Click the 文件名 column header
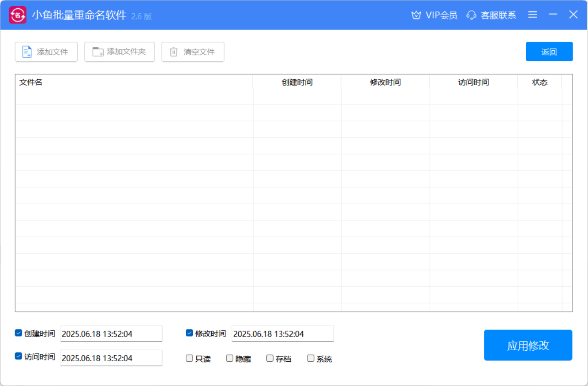 pyautogui.click(x=134, y=82)
